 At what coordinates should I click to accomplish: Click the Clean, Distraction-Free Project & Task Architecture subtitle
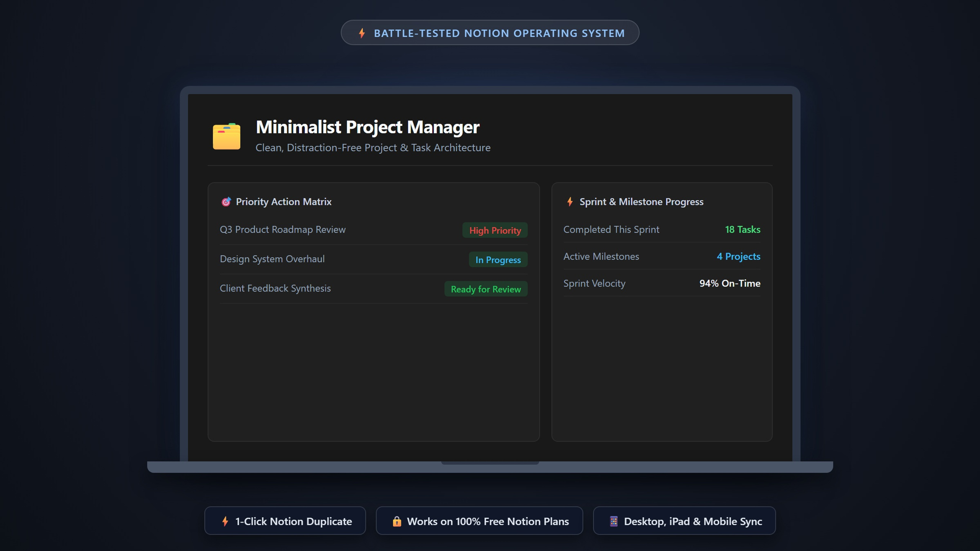click(373, 148)
